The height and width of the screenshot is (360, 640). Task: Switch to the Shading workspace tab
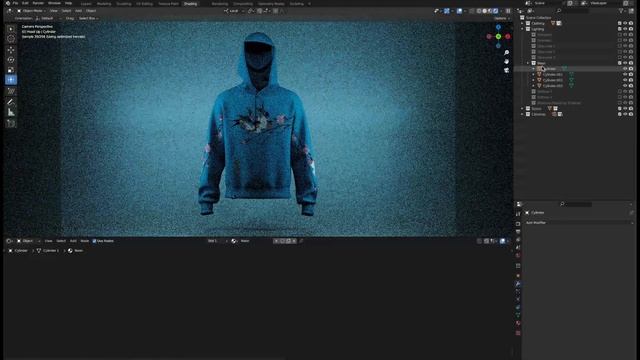coord(190,4)
